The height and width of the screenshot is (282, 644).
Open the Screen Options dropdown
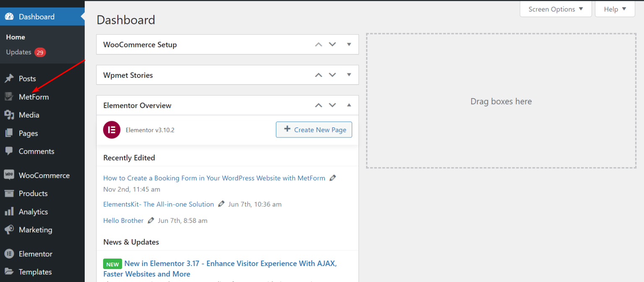[556, 9]
